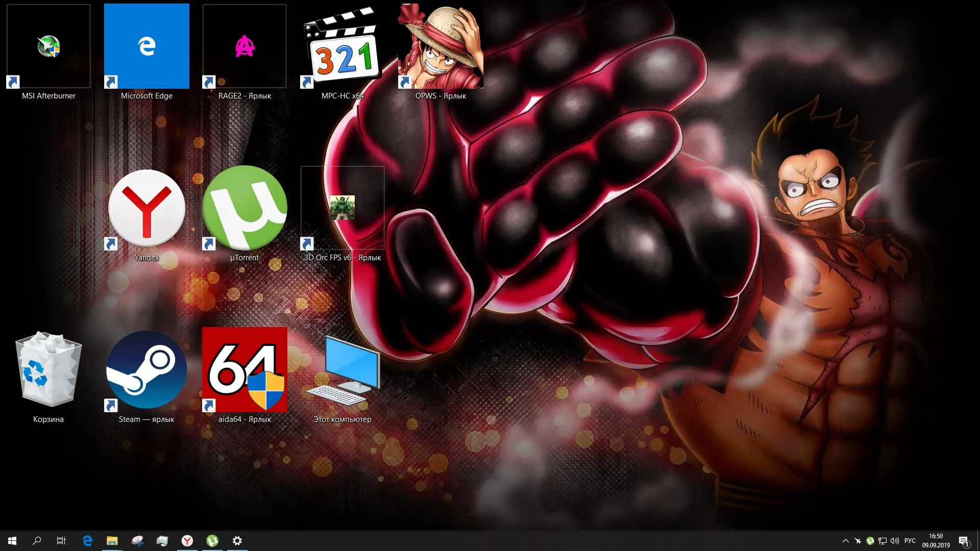The width and height of the screenshot is (980, 551).
Task: Open the Snipping Tool taskbar icon
Action: click(x=137, y=541)
